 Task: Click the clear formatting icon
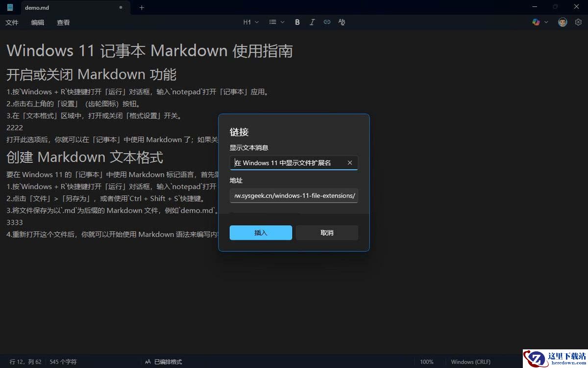(342, 22)
